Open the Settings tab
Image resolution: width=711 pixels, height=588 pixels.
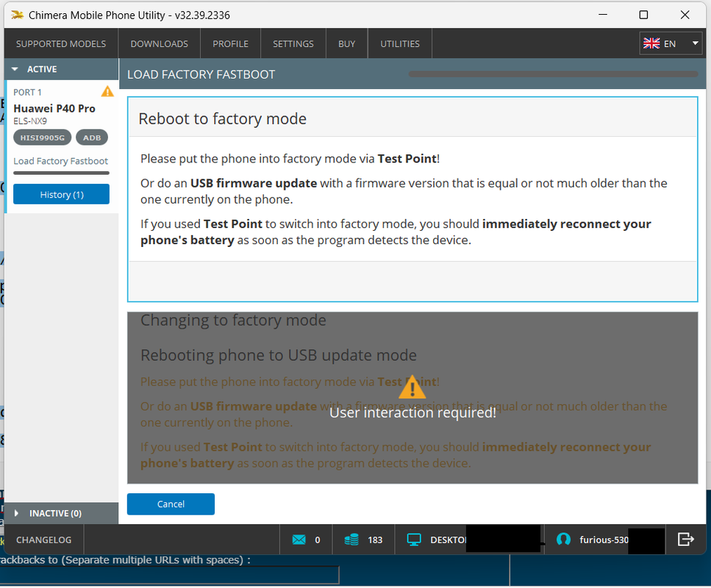coord(293,44)
